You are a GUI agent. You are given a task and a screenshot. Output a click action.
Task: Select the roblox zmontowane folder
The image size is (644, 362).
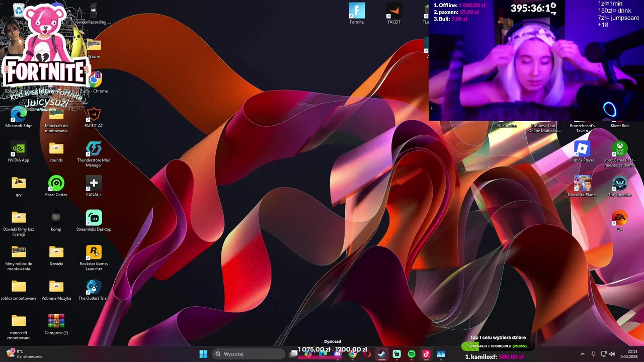[x=19, y=290]
